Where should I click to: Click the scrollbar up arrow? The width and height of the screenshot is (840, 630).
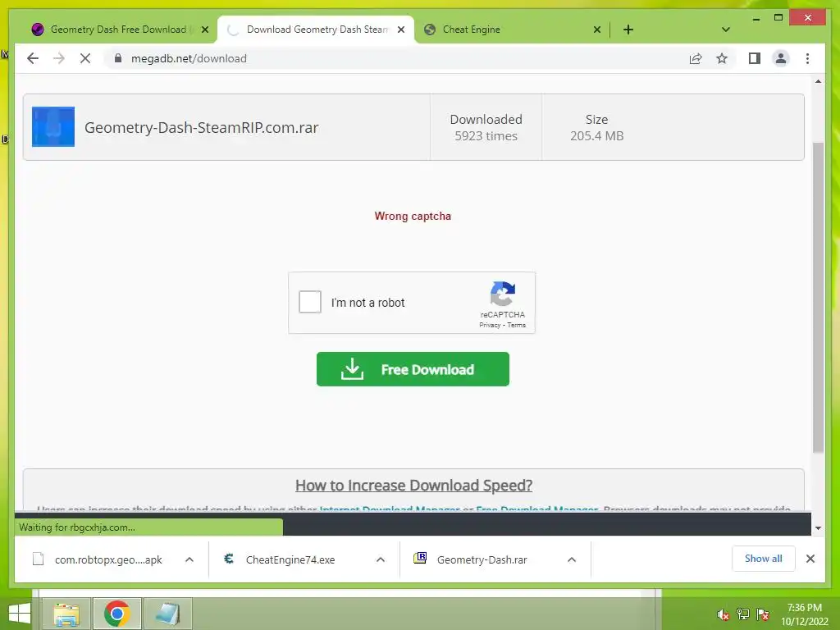(x=818, y=81)
